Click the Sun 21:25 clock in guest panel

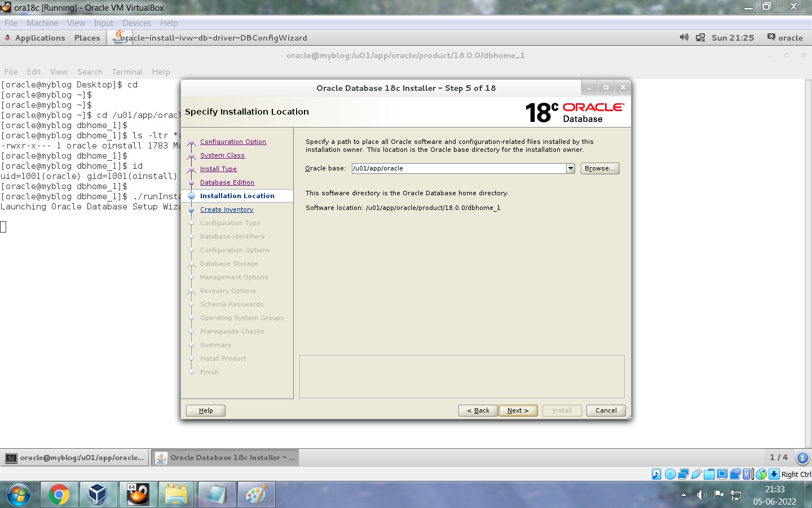tap(733, 38)
